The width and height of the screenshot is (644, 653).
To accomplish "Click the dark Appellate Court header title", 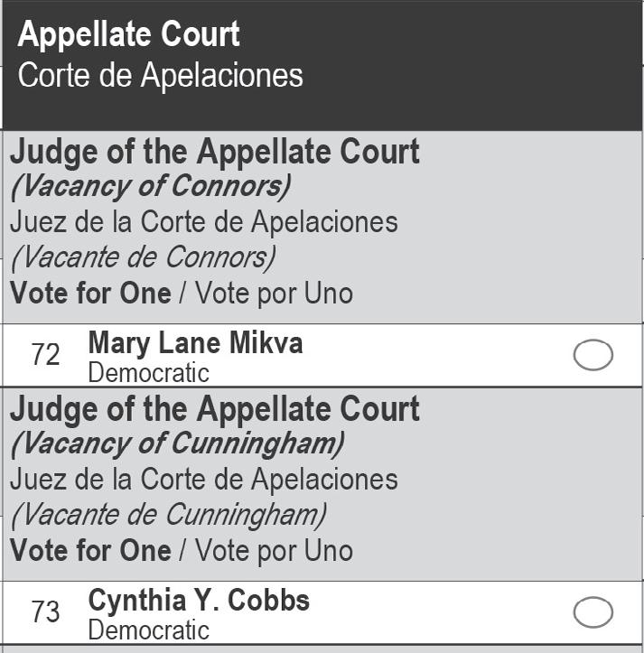I will 129,35.
